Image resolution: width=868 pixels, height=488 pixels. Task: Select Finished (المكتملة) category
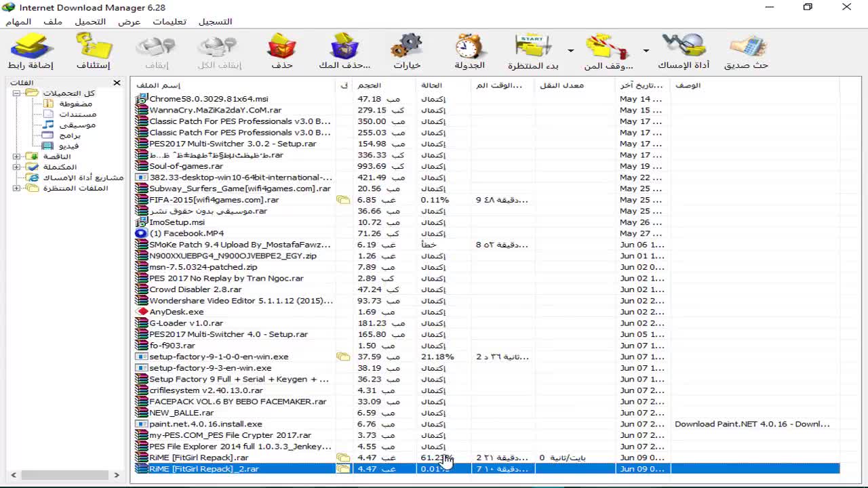60,167
